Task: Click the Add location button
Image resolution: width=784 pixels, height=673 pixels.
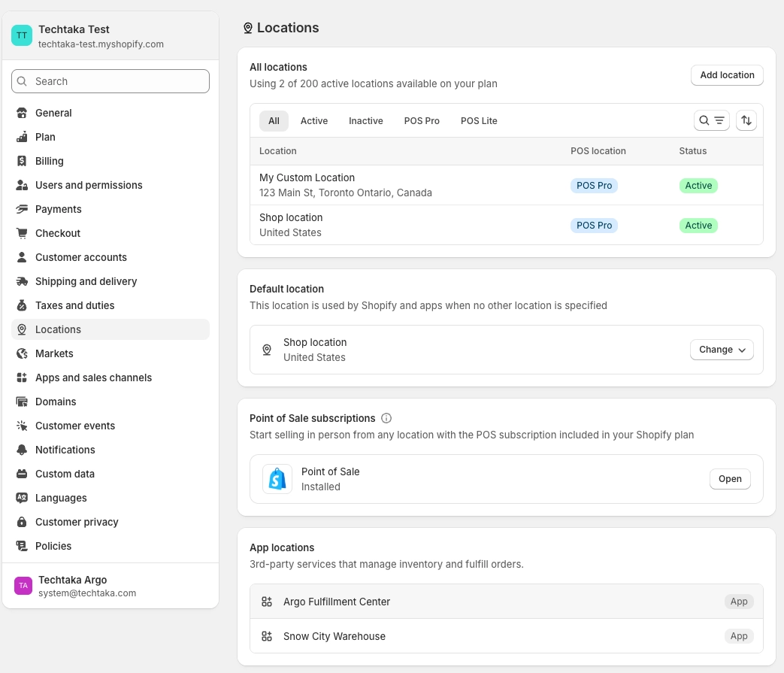Action: 727,75
